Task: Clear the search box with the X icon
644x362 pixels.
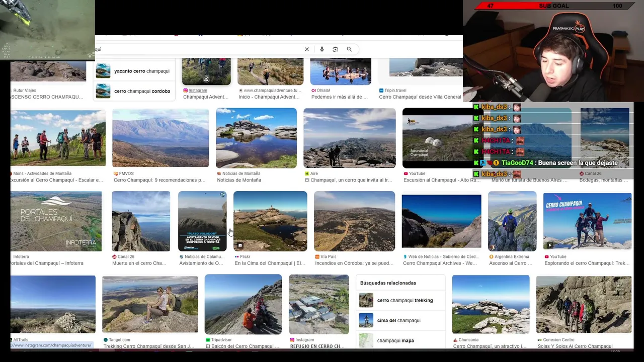Action: 306,49
